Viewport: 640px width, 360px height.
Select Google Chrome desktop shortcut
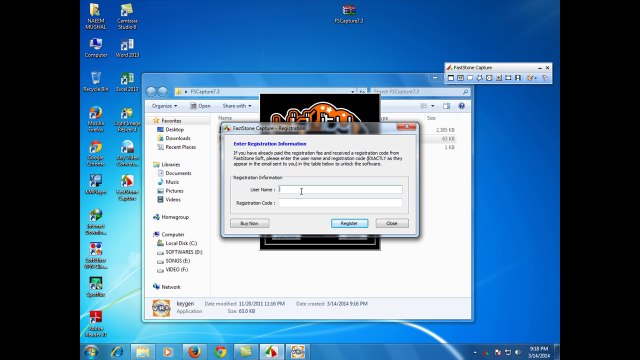[x=96, y=153]
